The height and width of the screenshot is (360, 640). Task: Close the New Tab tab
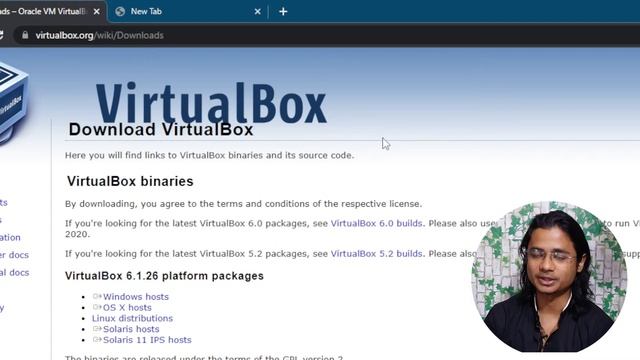point(258,11)
